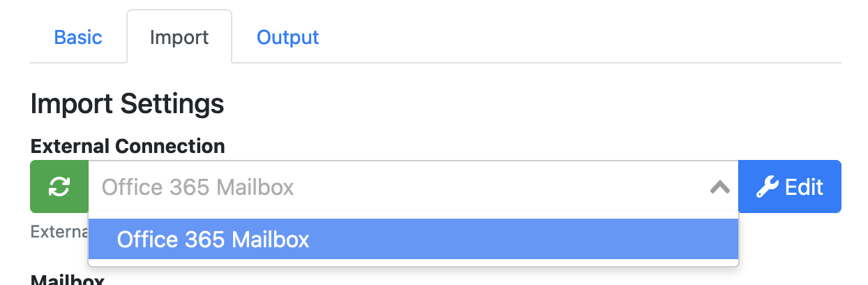Focus the greyed Office 365 Mailbox placeholder text
This screenshot has width=868, height=285.
coord(197,187)
